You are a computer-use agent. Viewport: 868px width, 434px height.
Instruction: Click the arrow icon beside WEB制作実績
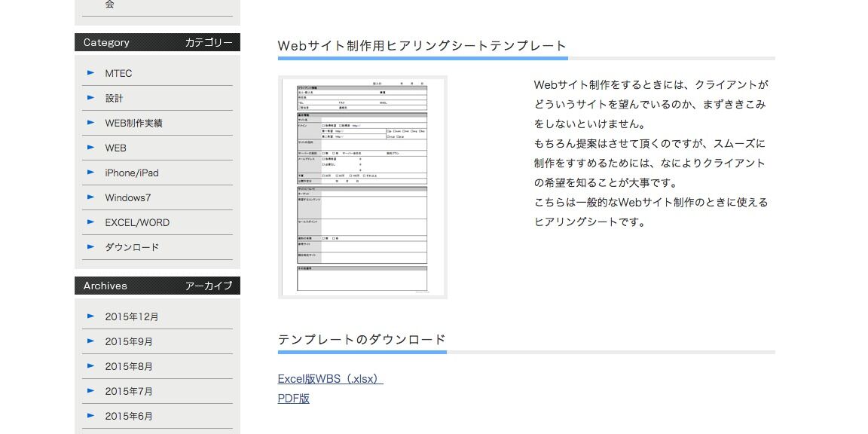click(91, 123)
